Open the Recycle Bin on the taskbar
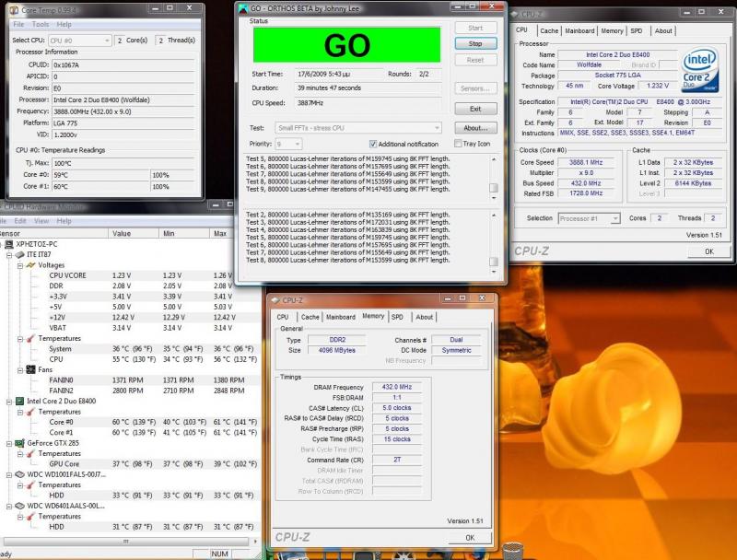The width and height of the screenshot is (737, 560). point(512,551)
